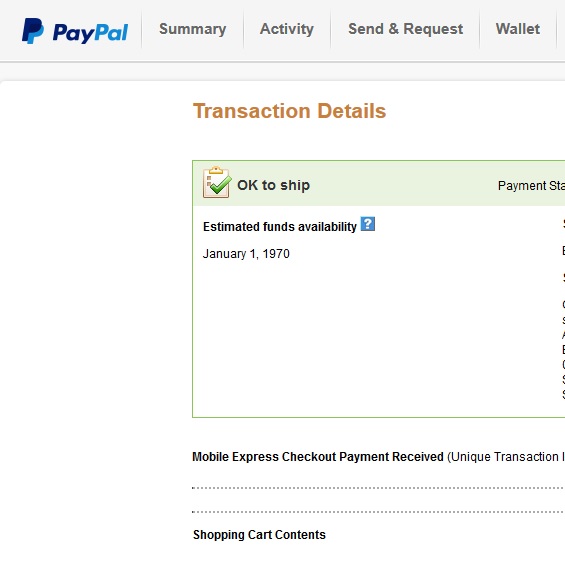The height and width of the screenshot is (564, 565).
Task: Open the Summary tab
Action: 192,29
